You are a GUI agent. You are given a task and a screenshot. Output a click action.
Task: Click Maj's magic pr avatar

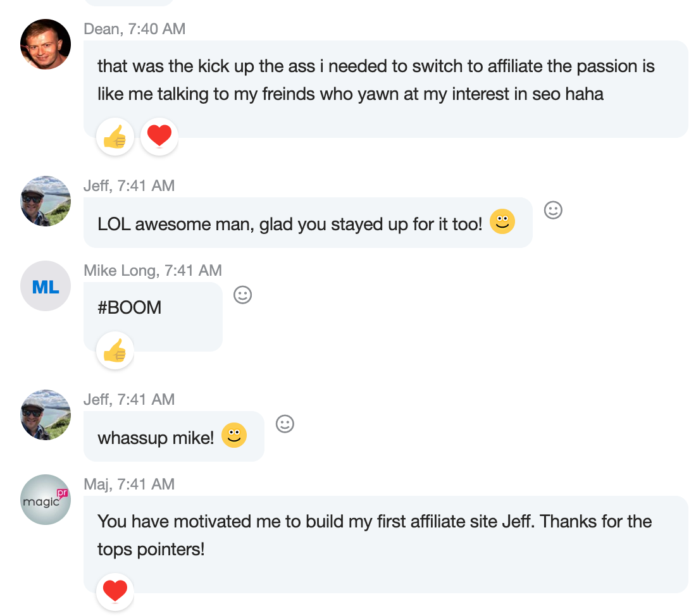coord(46,500)
